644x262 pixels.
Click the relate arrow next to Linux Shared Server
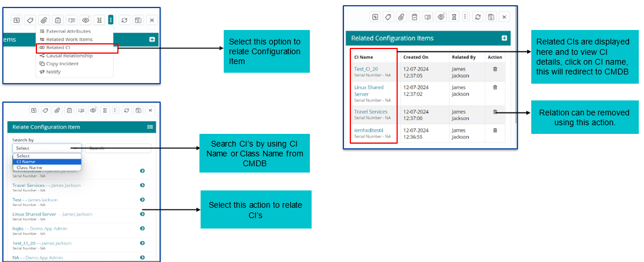[142, 214]
